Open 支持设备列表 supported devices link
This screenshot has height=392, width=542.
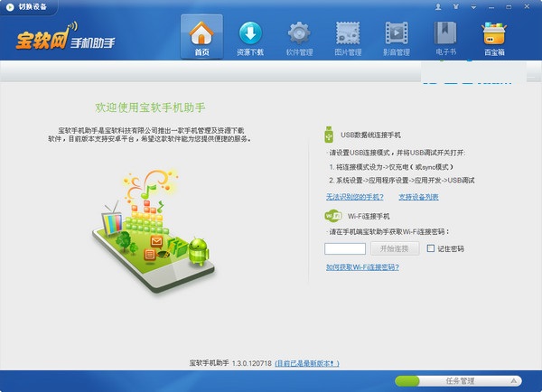click(418, 196)
